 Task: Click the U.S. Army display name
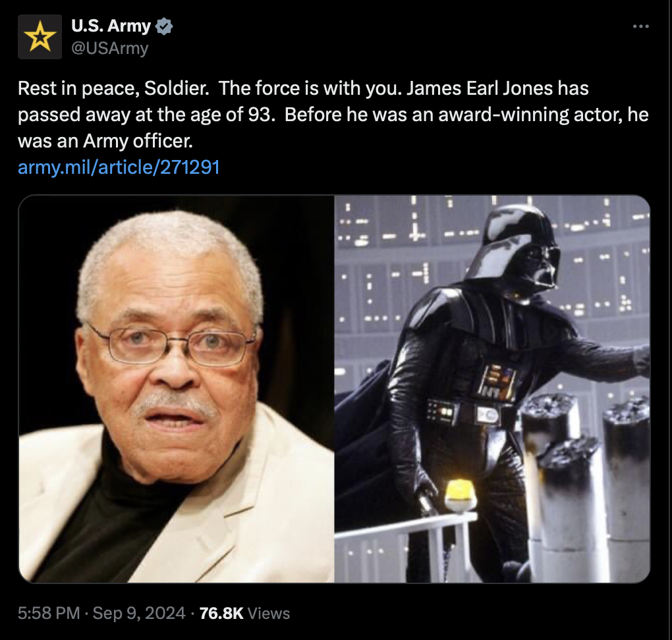111,26
